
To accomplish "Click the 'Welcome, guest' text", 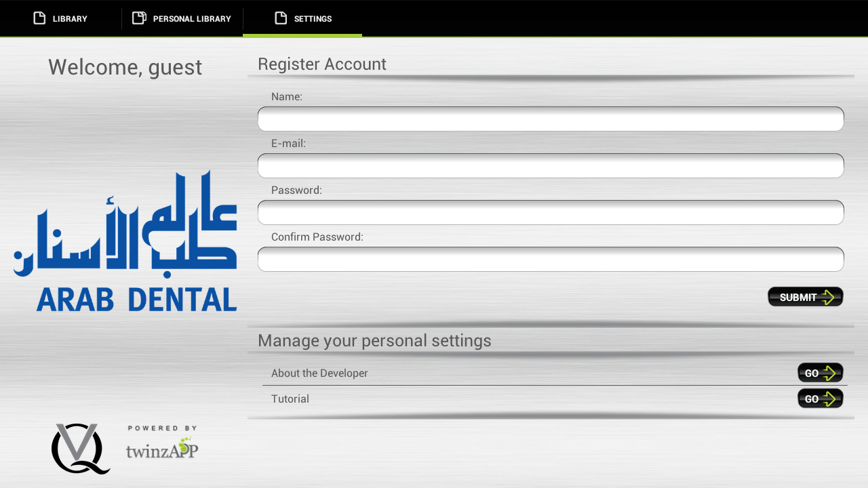I will tap(125, 67).
